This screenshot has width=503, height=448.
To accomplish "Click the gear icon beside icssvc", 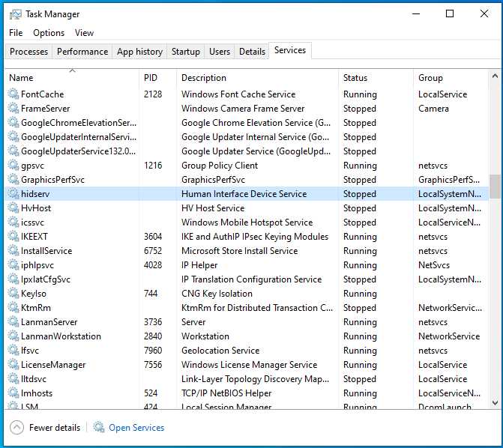I will (13, 222).
